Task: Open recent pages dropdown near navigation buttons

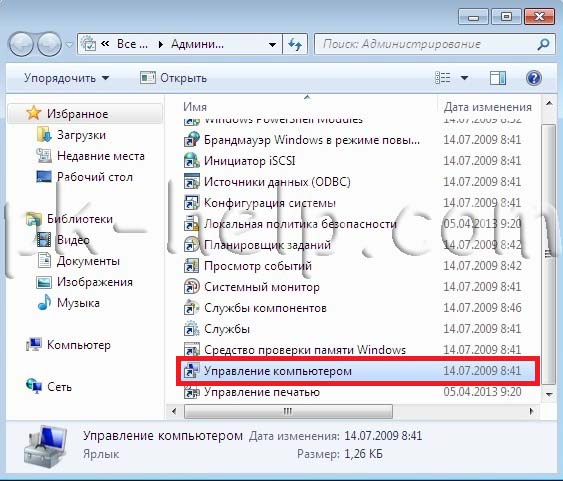Action: point(69,45)
